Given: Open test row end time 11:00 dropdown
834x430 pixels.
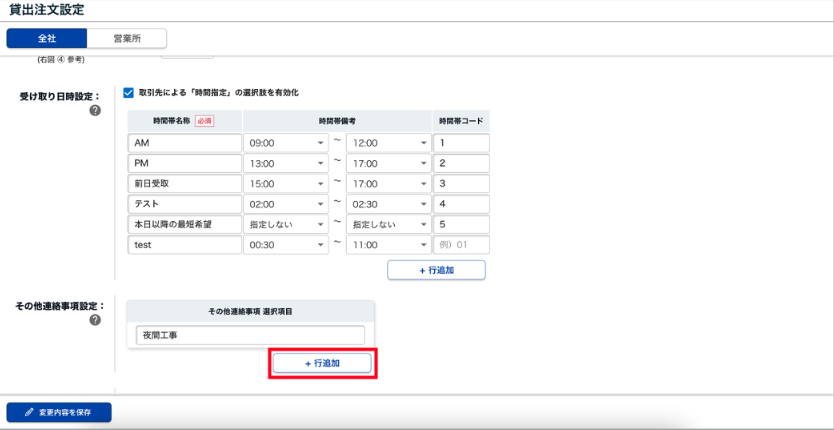Looking at the screenshot, I should coord(388,245).
